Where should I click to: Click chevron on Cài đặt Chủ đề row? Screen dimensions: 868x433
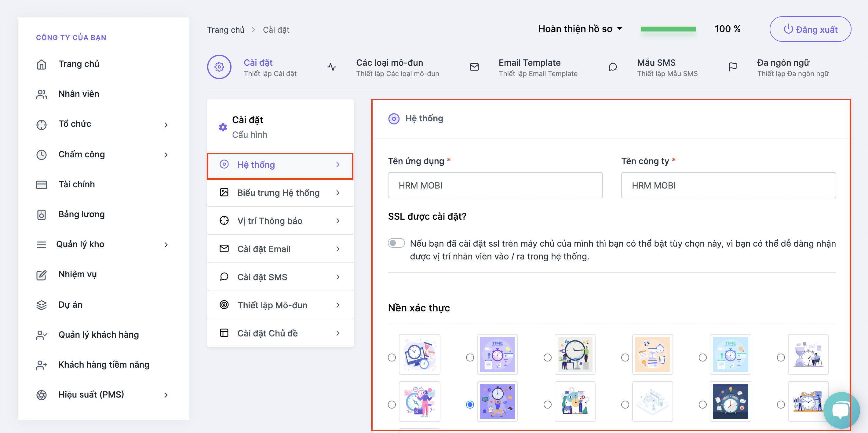pyautogui.click(x=338, y=333)
